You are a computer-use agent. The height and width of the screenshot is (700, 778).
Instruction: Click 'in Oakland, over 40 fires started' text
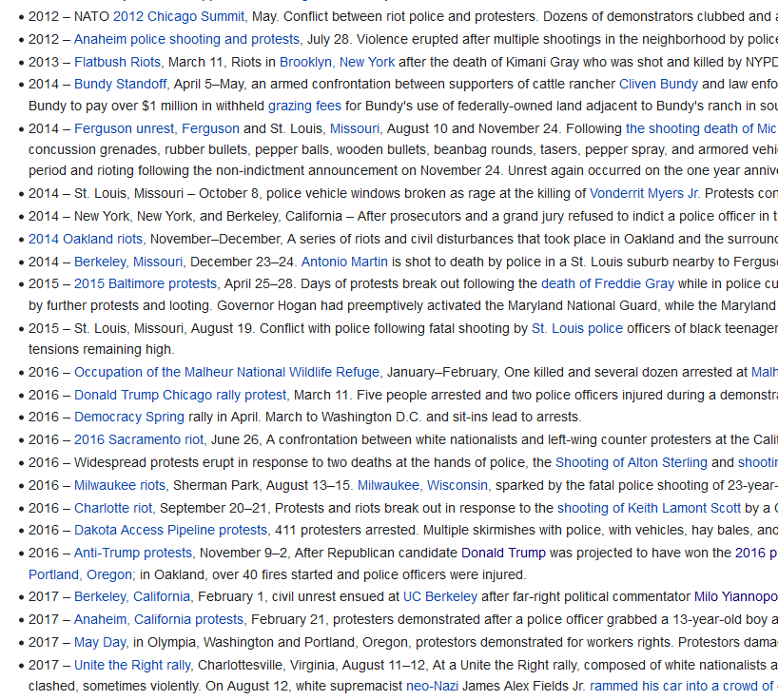(x=334, y=574)
